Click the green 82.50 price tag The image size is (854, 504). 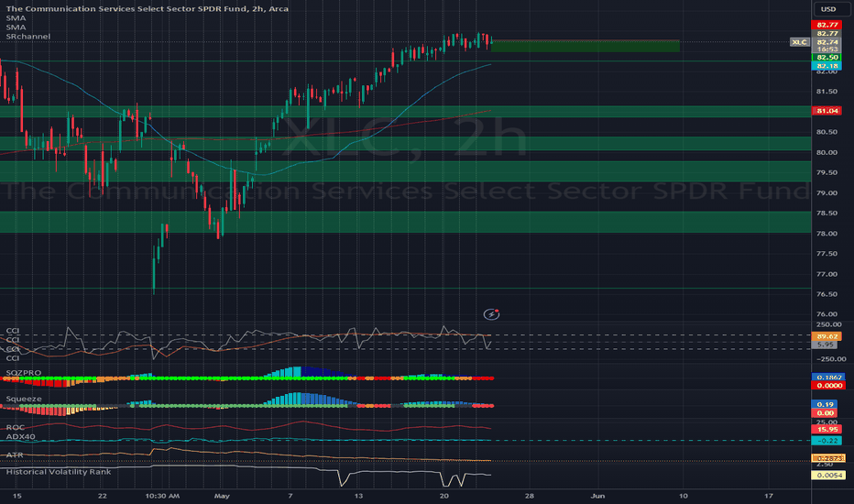[827, 57]
